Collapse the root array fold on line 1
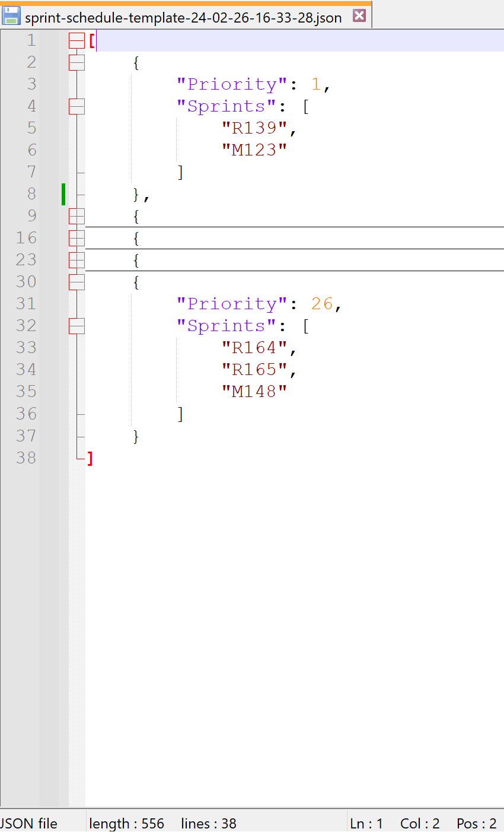Viewport: 504px width, 832px height. pyautogui.click(x=77, y=40)
